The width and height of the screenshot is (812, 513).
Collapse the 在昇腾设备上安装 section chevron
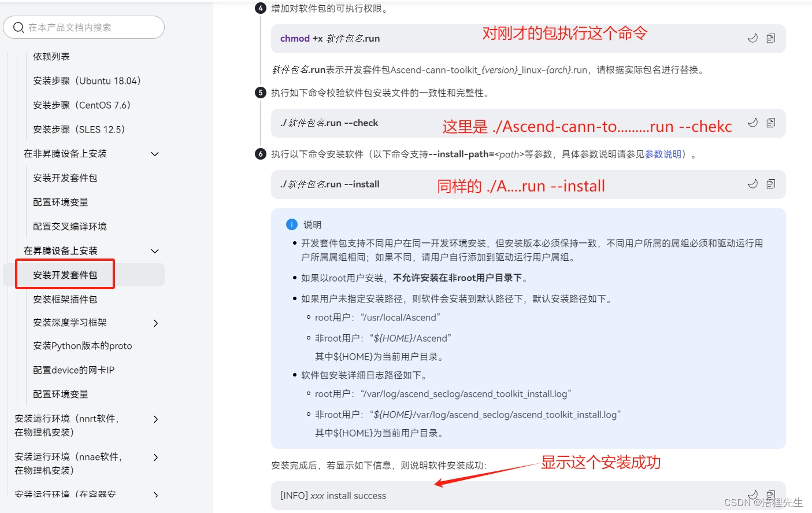(155, 251)
